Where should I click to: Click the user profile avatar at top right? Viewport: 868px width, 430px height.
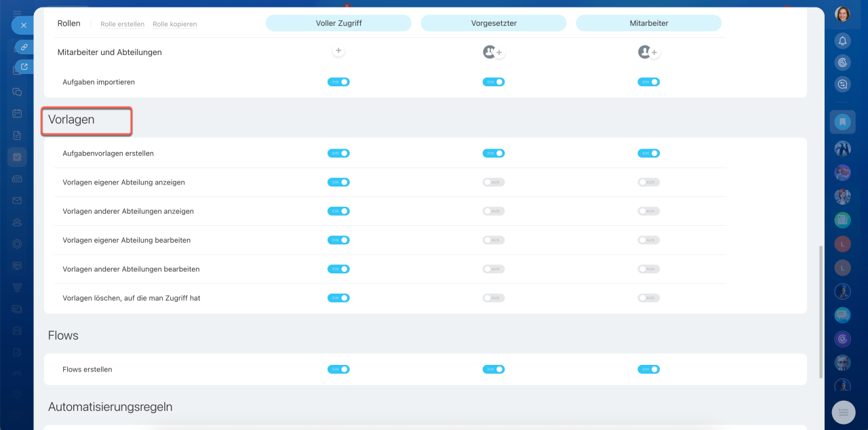pos(842,14)
